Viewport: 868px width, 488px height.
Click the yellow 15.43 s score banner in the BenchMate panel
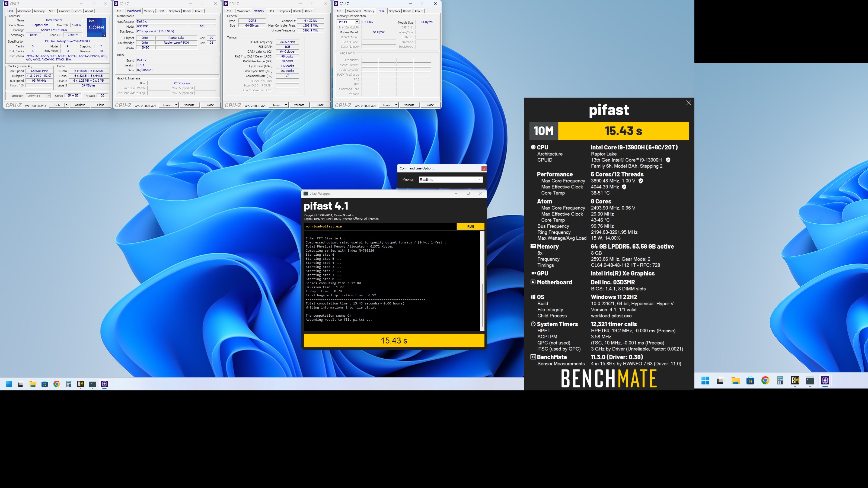coord(623,131)
